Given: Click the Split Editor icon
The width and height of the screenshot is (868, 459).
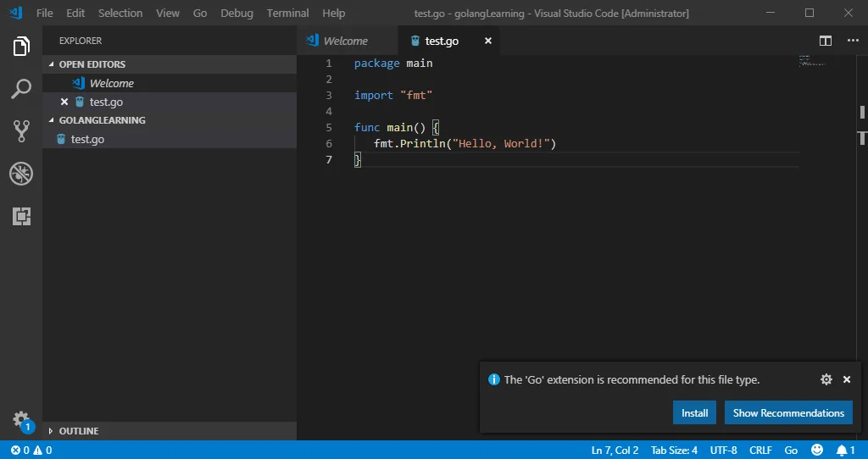Looking at the screenshot, I should pyautogui.click(x=826, y=41).
